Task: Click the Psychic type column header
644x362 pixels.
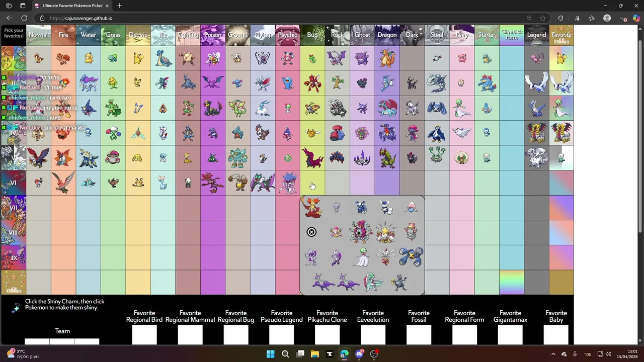Action: [x=287, y=35]
